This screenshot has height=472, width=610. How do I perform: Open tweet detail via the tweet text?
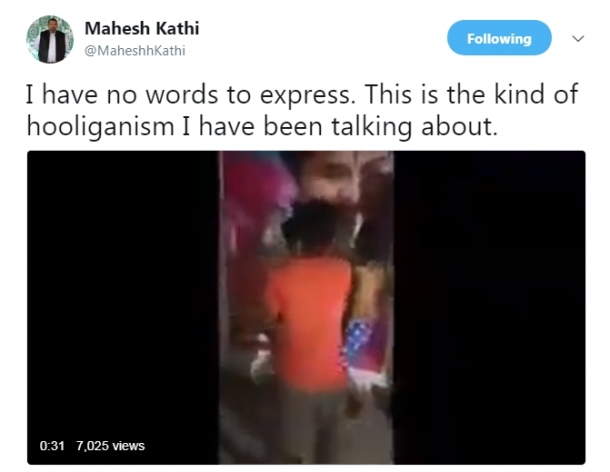(302, 110)
